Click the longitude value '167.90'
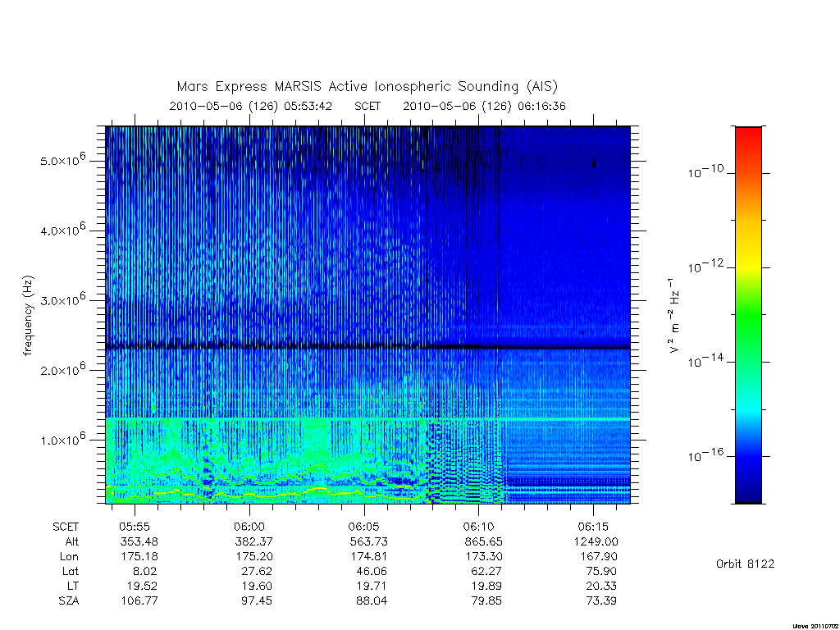840x630 pixels. pyautogui.click(x=598, y=557)
